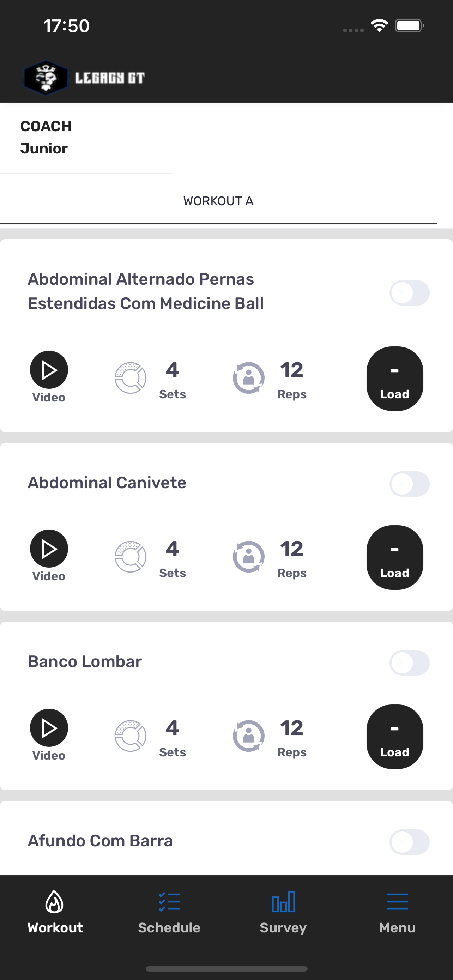Select the WORKOUT A tab

(x=218, y=201)
